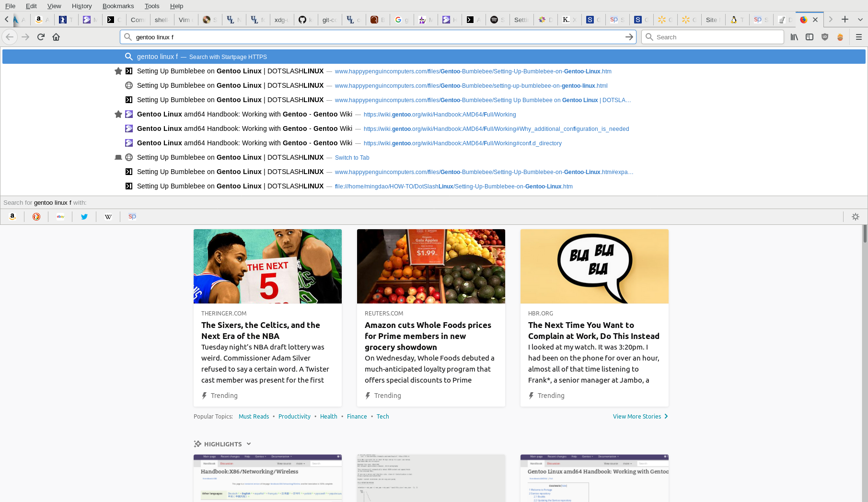868x502 pixels.
Task: Open the Finance topic
Action: click(357, 417)
